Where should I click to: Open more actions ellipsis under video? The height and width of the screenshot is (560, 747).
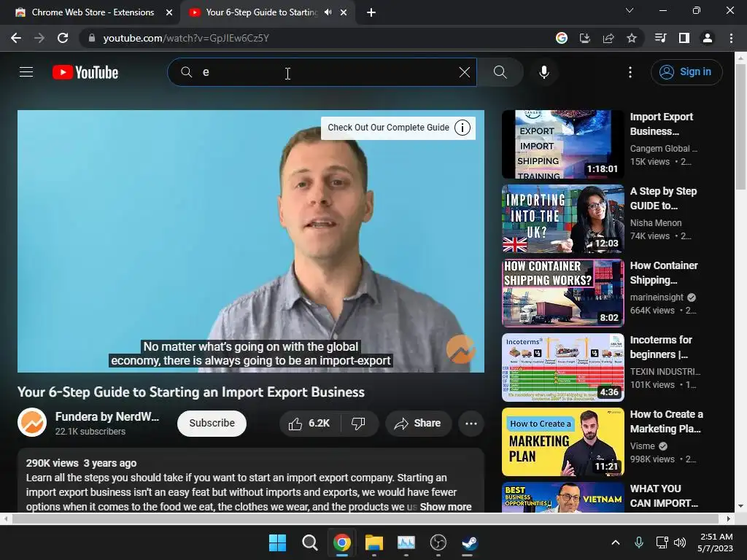tap(471, 424)
